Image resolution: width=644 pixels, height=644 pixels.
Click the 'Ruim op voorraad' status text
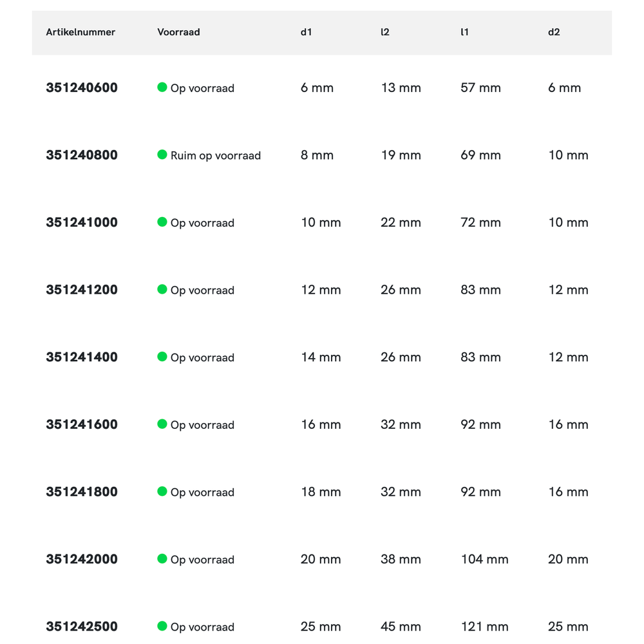[x=216, y=156]
